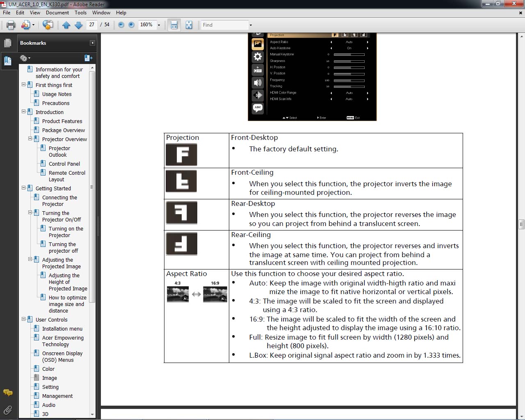
Task: Go to previous page arrow
Action: pos(66,25)
